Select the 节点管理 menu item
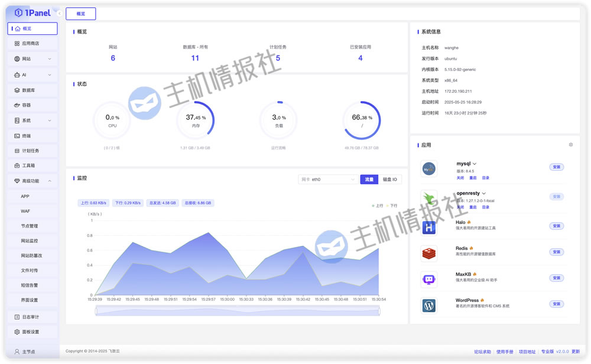Image resolution: width=591 pixels, height=364 pixels. 30,226
